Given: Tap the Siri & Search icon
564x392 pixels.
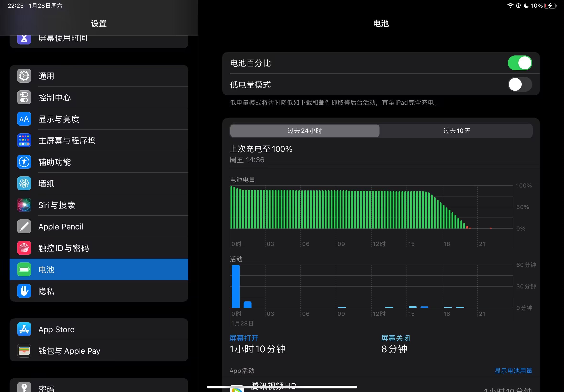Looking at the screenshot, I should pos(24,205).
